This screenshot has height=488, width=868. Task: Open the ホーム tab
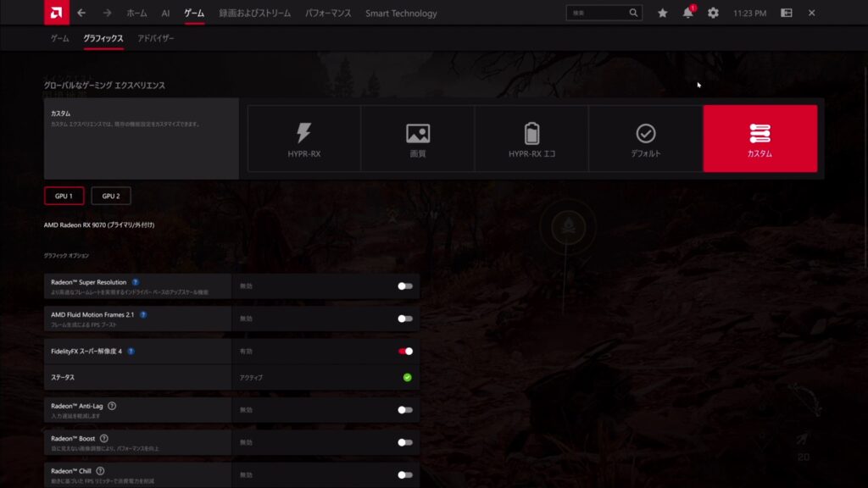pyautogui.click(x=136, y=14)
